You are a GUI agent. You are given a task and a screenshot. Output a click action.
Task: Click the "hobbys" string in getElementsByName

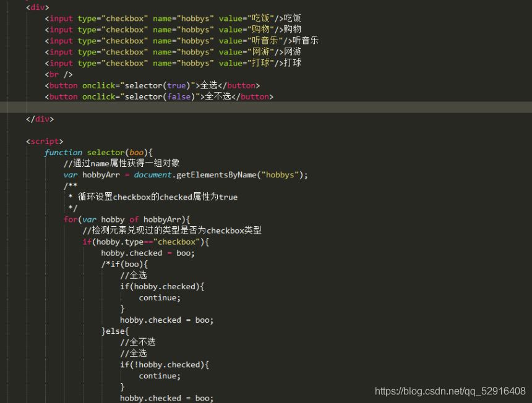[x=280, y=175]
